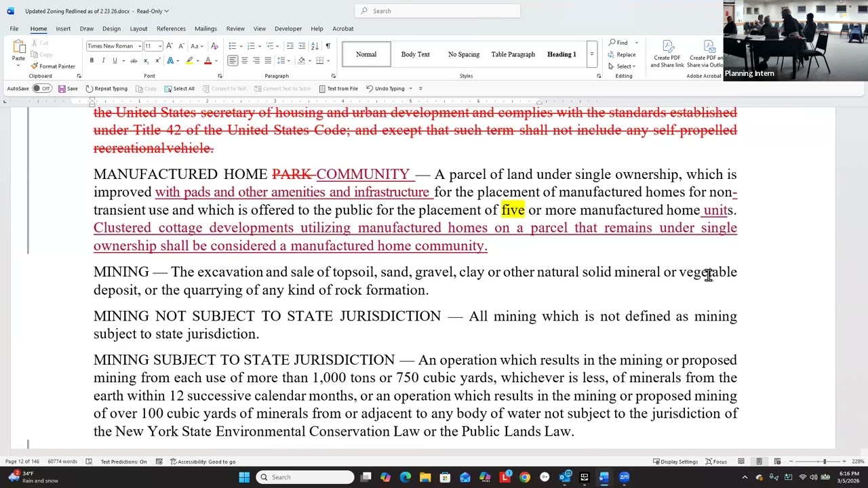Image resolution: width=868 pixels, height=488 pixels.
Task: Align text left
Action: pos(233,61)
